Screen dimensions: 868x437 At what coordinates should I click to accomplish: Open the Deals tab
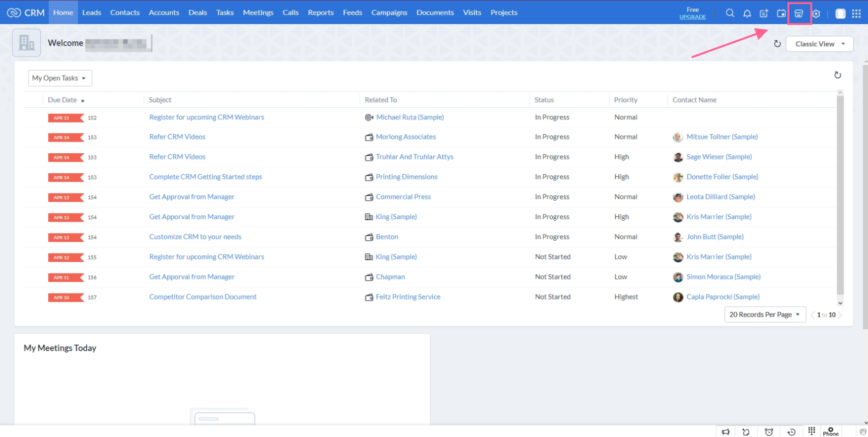[198, 12]
